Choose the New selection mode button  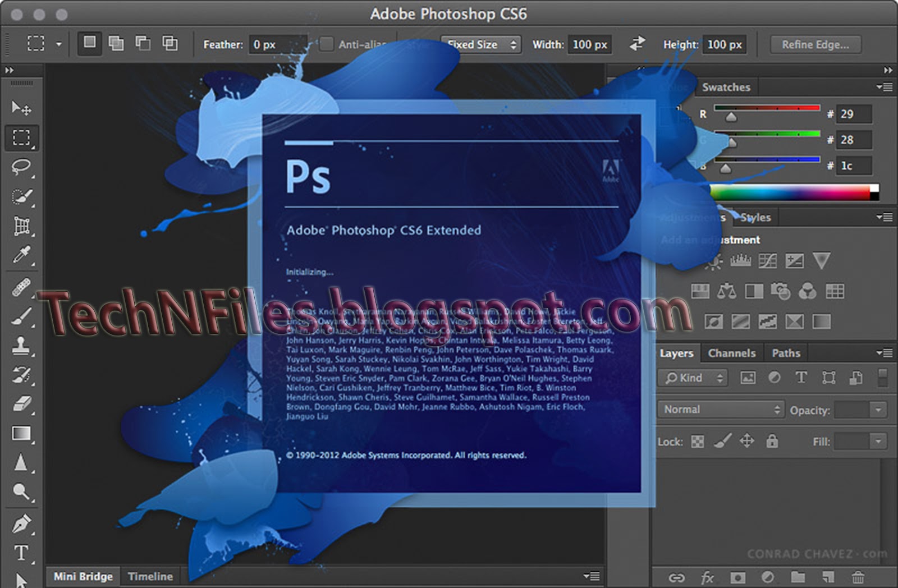90,43
